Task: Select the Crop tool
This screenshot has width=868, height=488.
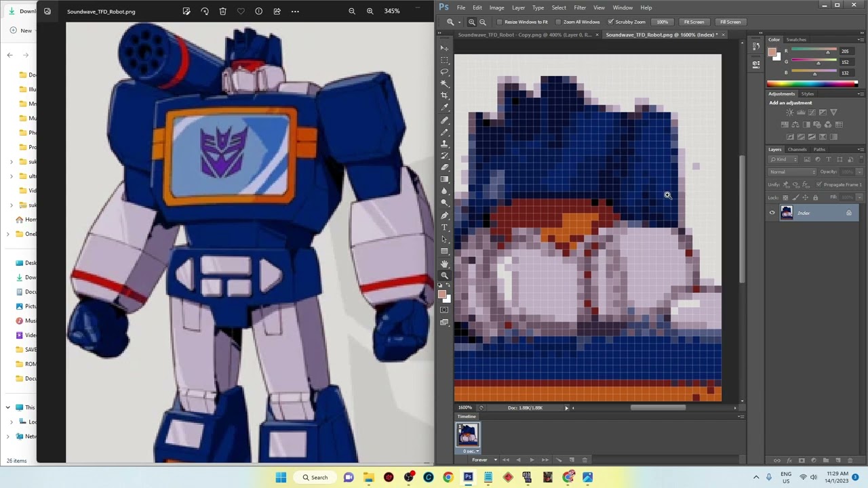Action: point(444,96)
